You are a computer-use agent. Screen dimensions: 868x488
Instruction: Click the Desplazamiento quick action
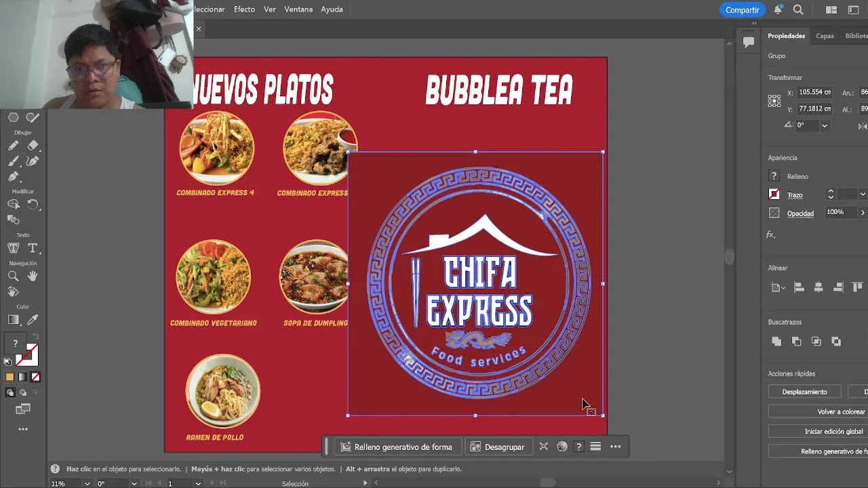pyautogui.click(x=804, y=392)
